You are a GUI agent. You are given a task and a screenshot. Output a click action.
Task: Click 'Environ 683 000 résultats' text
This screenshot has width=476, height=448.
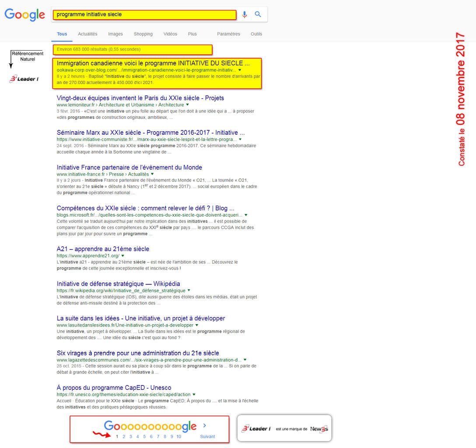[x=98, y=49]
